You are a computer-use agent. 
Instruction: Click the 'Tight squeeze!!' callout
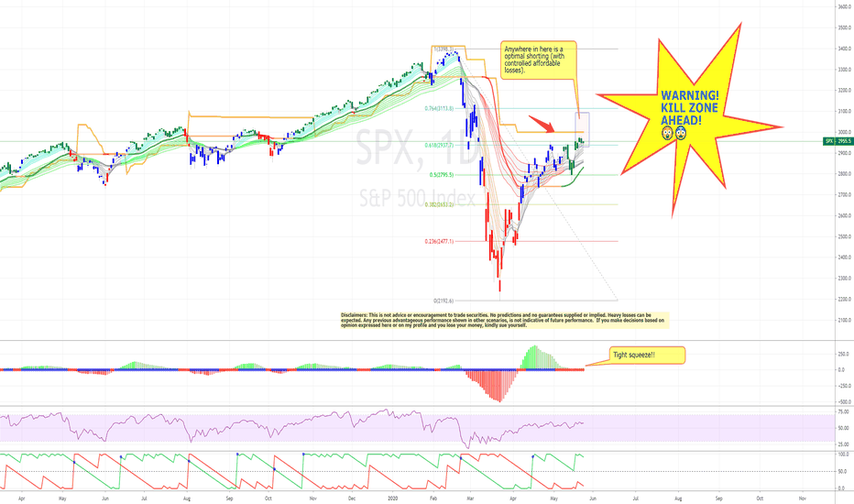tap(647, 356)
